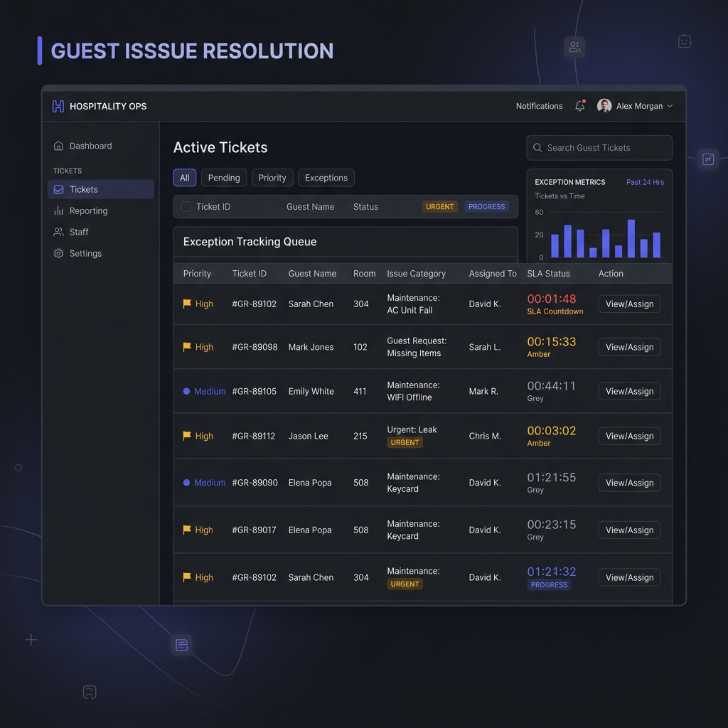The height and width of the screenshot is (728, 728).
Task: Switch to the Pending tab
Action: (224, 178)
